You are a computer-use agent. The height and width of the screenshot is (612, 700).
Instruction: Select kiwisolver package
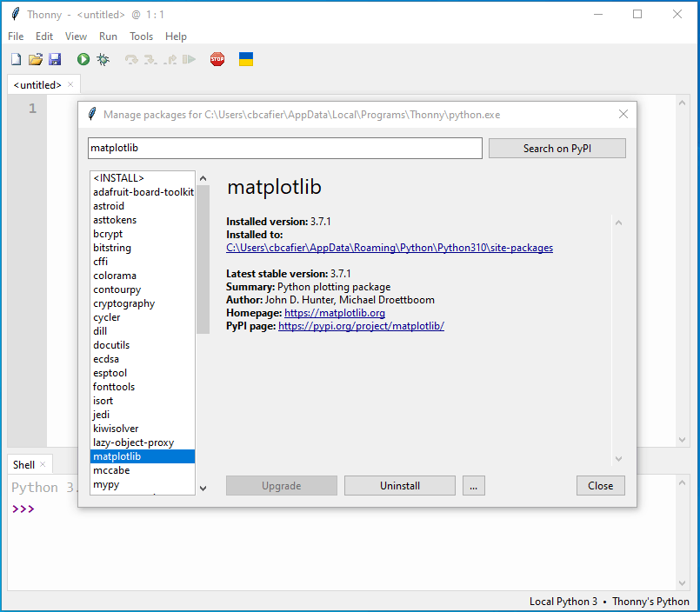click(143, 429)
